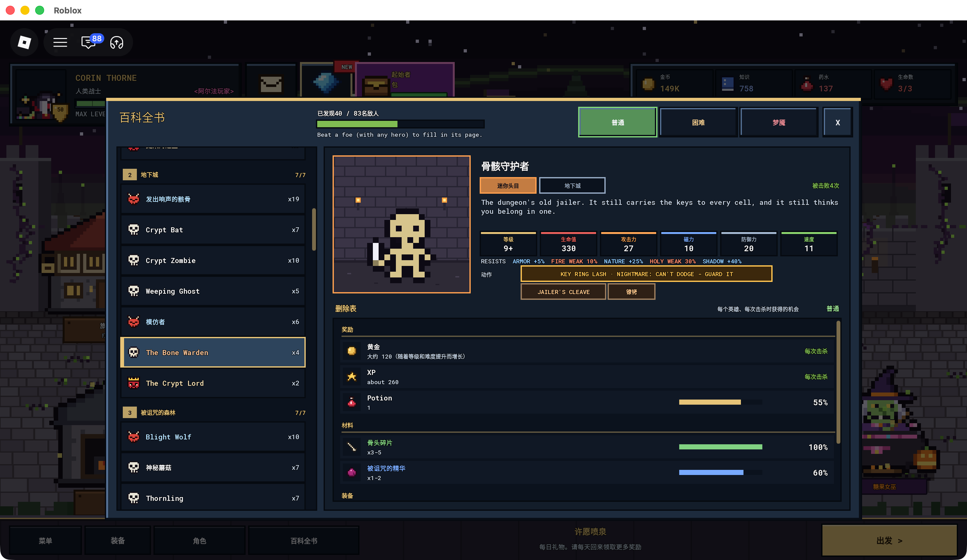Open the 装备 bottom menu

(x=117, y=541)
